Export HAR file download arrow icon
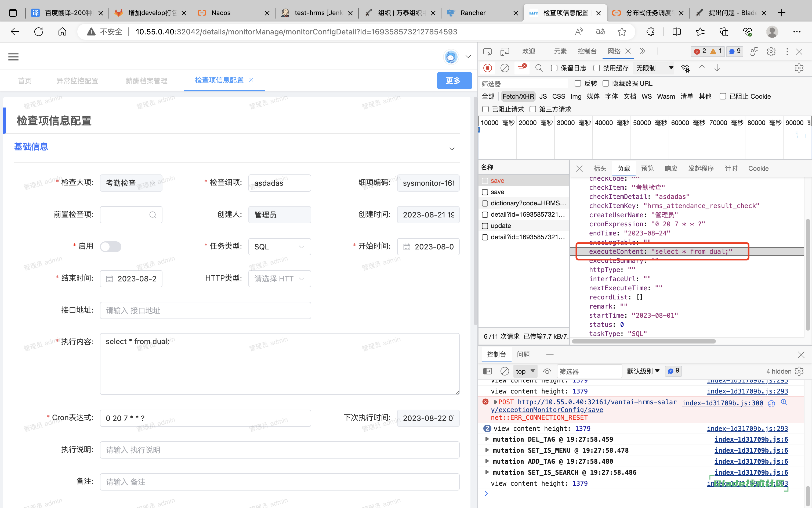Image resolution: width=812 pixels, height=508 pixels. (717, 68)
